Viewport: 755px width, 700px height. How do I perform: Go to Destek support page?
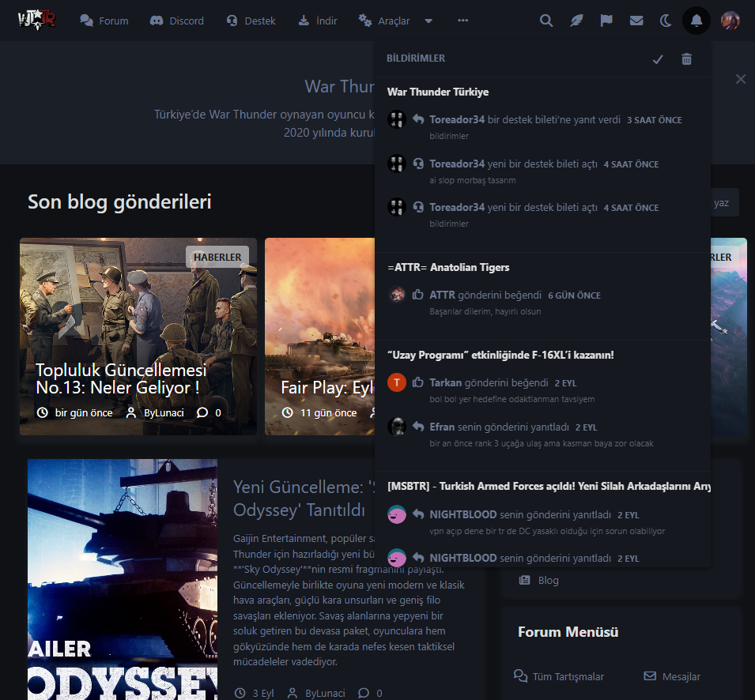[251, 21]
